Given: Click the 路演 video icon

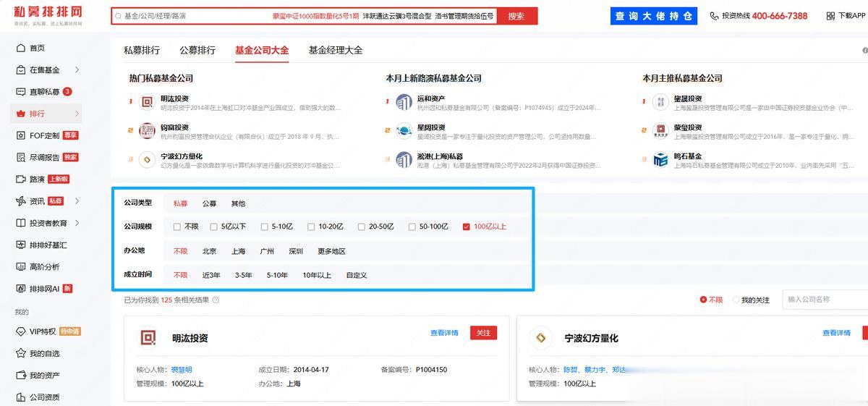Looking at the screenshot, I should click(x=20, y=179).
